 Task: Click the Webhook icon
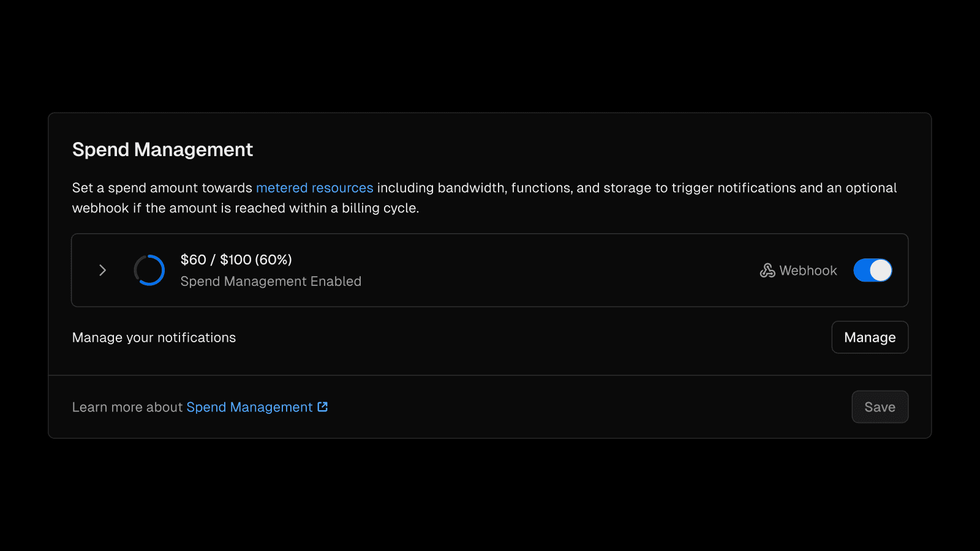[767, 271]
